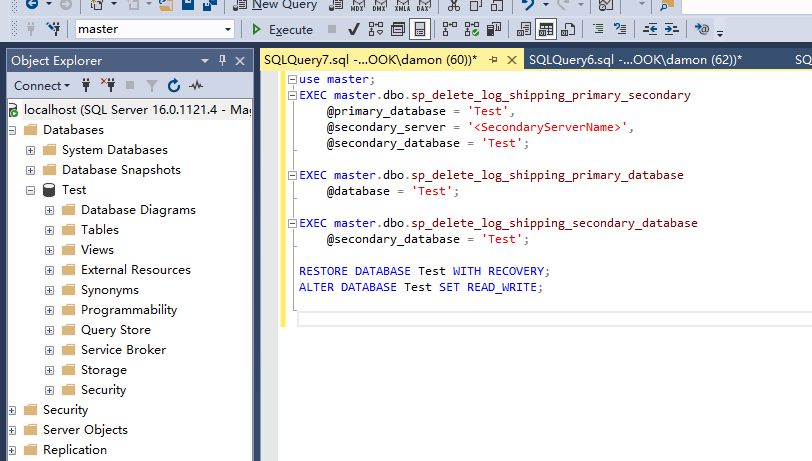Click the Database Engine Query icon

point(336,5)
